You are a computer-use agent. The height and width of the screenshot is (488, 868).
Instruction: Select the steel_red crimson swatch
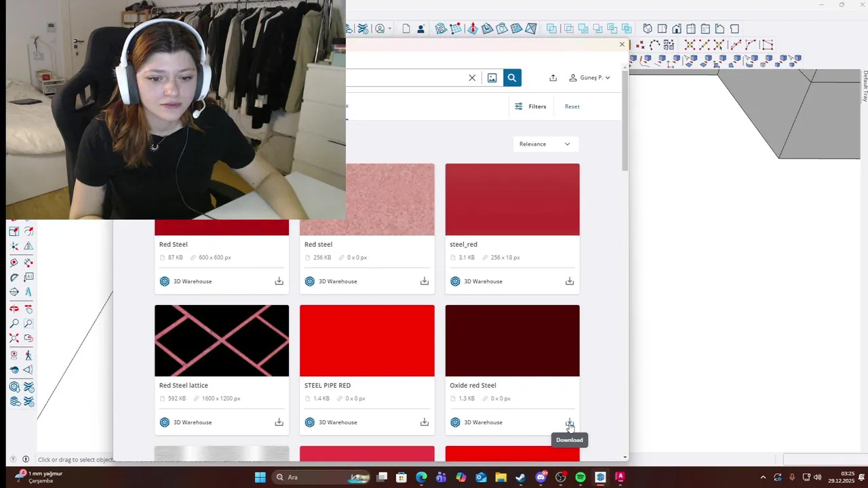[512, 199]
